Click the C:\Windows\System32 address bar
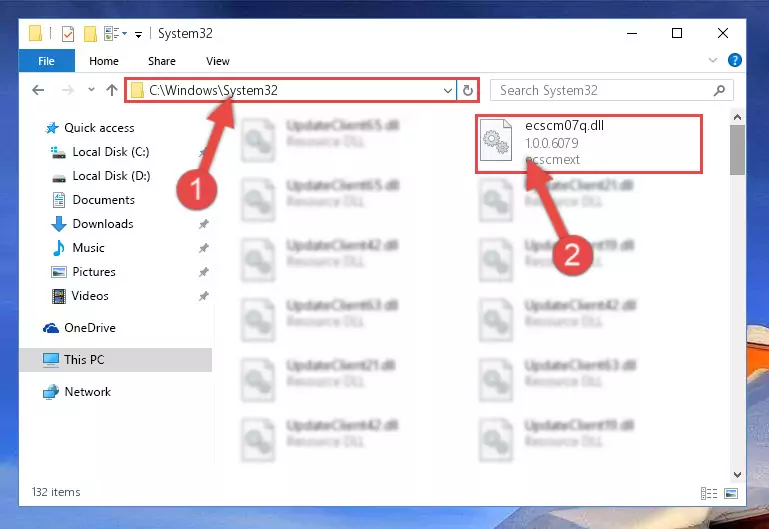 290,90
